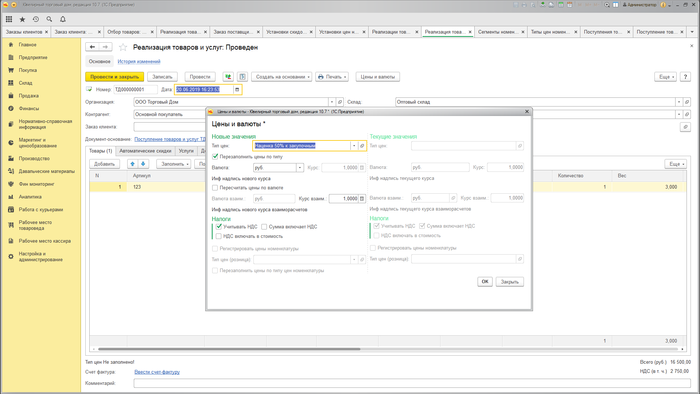Open the document postings report icon
The width and height of the screenshot is (700, 394).
point(242,77)
